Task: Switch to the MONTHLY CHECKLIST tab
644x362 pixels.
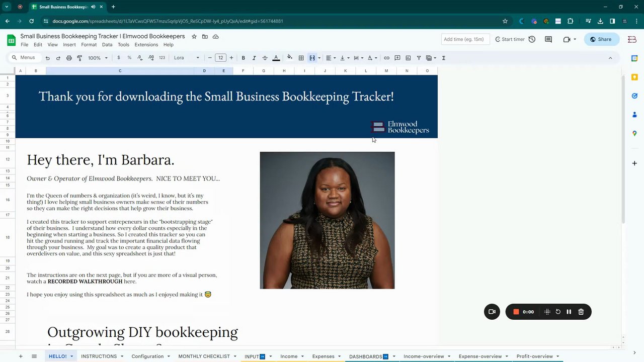Action: [204, 356]
